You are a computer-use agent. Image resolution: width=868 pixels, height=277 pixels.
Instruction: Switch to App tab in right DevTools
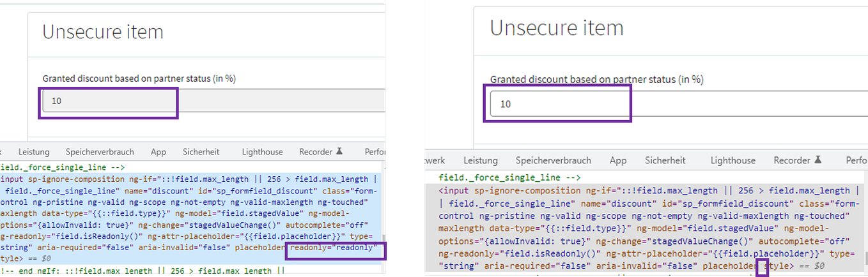click(618, 160)
